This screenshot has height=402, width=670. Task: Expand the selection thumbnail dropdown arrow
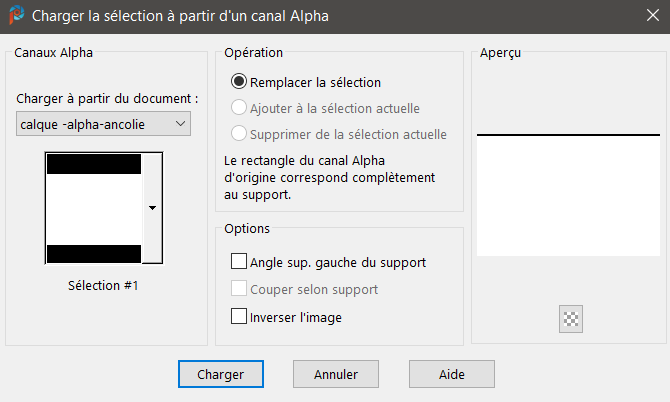pyautogui.click(x=152, y=208)
